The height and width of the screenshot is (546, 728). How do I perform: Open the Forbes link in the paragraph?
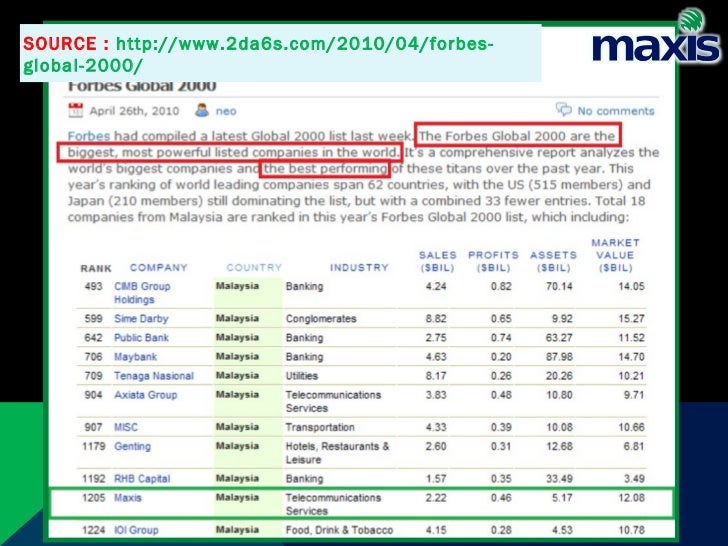coord(89,136)
